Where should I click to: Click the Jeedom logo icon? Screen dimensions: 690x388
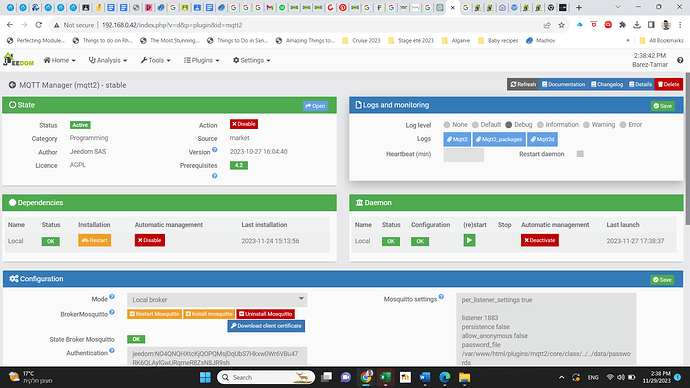18,59
